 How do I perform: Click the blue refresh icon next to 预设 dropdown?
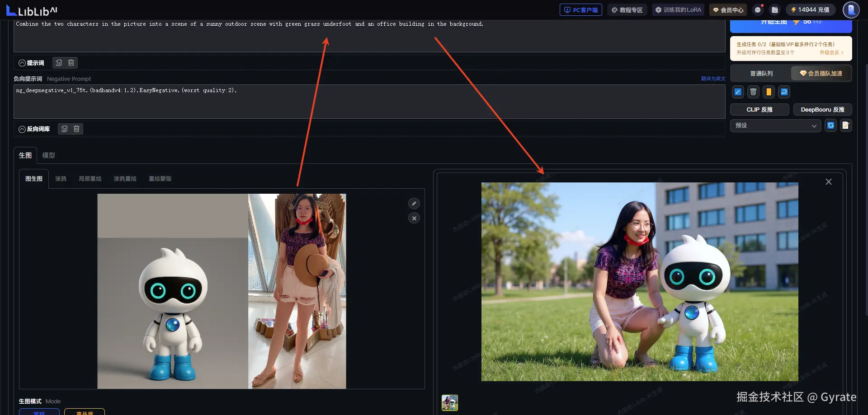click(x=830, y=126)
